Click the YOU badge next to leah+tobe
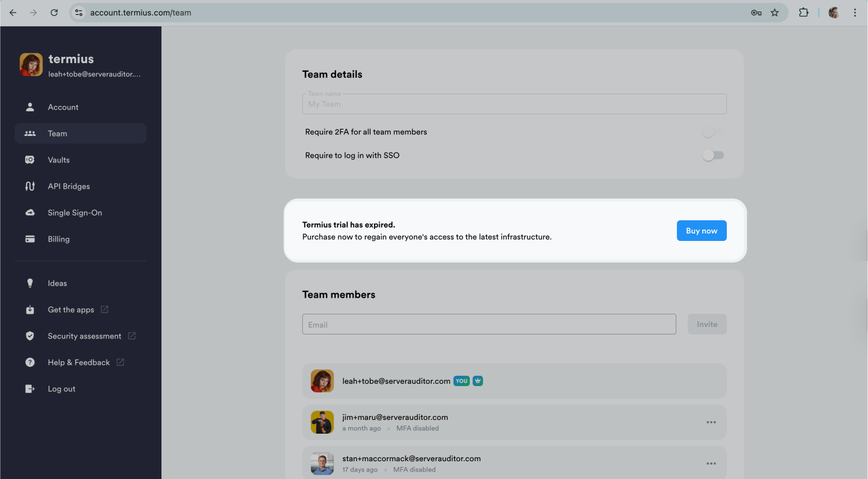Image resolution: width=868 pixels, height=479 pixels. pos(462,381)
